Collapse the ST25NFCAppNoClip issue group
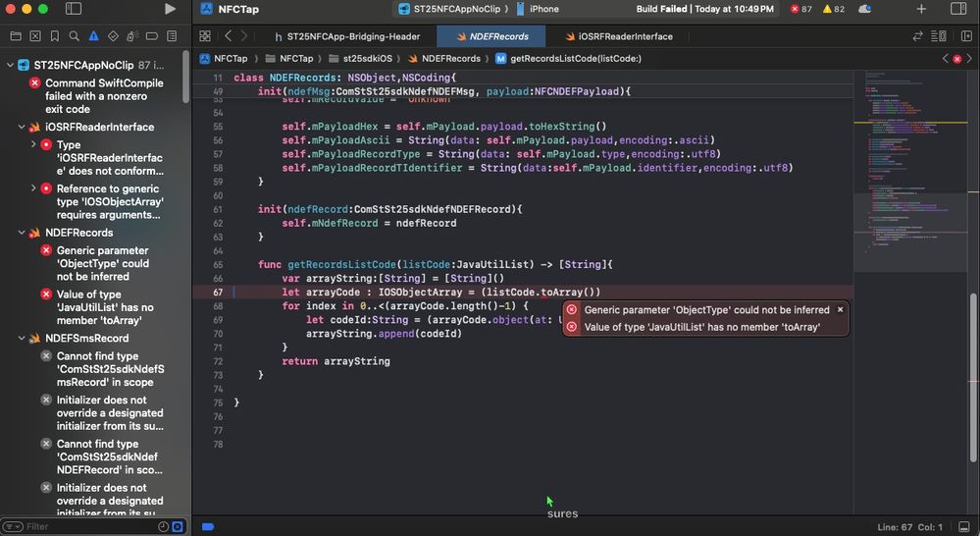The image size is (980, 536). [x=10, y=65]
